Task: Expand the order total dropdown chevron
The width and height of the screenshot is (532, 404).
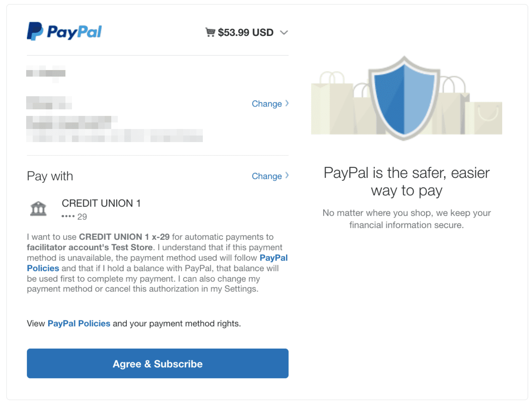Action: tap(284, 32)
